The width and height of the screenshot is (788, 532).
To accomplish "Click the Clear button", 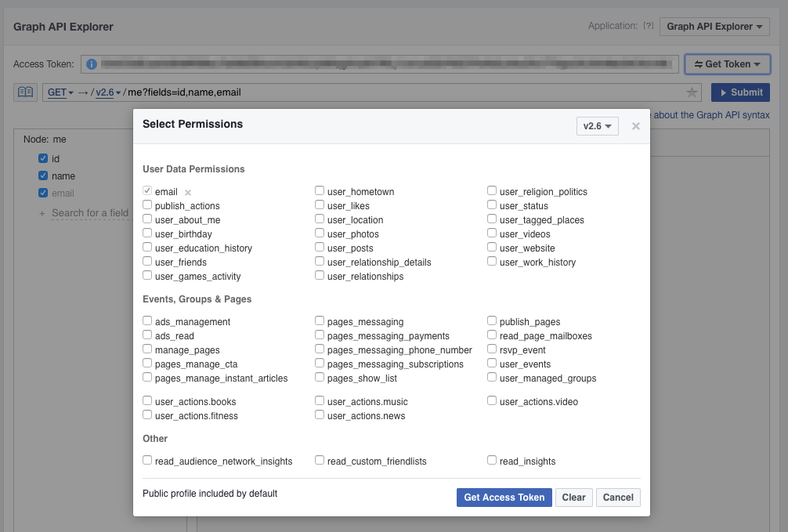I will 573,498.
